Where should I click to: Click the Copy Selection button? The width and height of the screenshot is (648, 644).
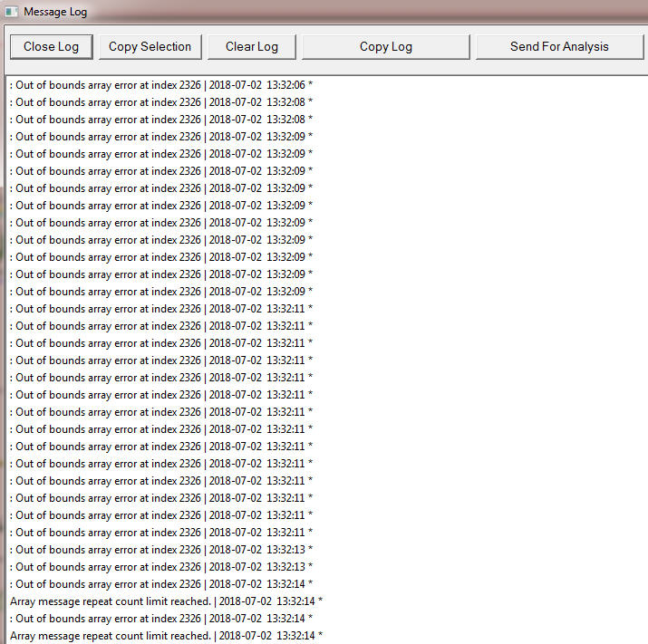coord(150,47)
